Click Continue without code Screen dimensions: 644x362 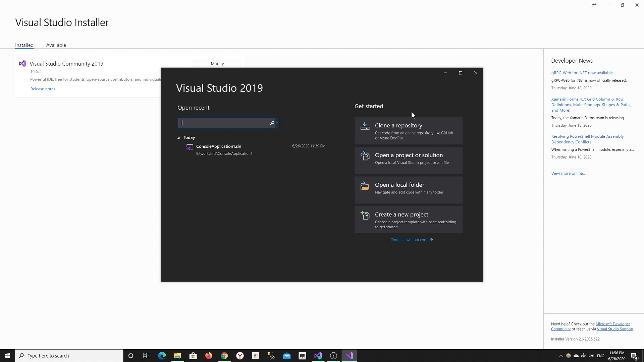pos(412,240)
